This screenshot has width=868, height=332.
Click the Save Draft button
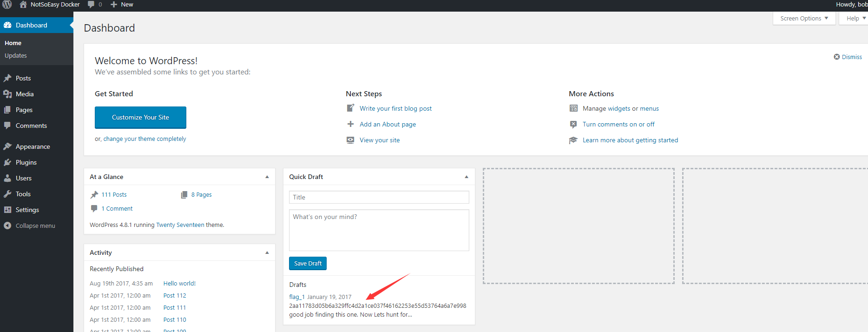pyautogui.click(x=308, y=263)
